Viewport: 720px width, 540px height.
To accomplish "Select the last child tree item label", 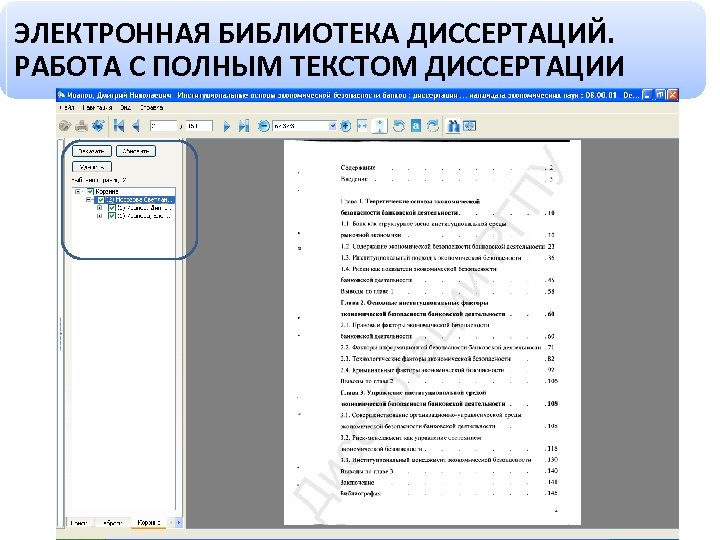I will [x=145, y=215].
